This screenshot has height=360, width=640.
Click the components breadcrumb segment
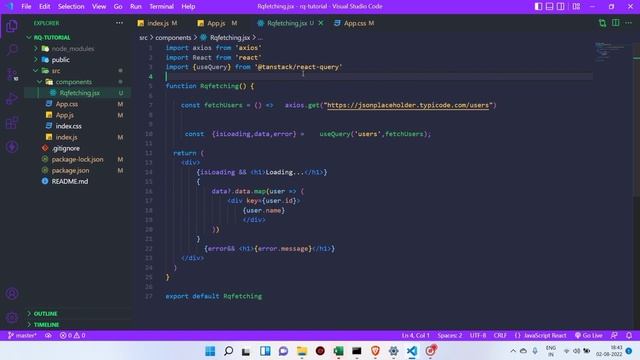pos(173,38)
